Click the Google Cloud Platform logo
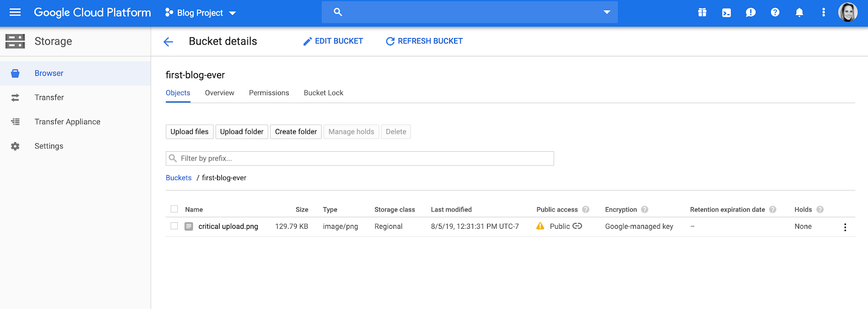The height and width of the screenshot is (309, 868). click(92, 12)
